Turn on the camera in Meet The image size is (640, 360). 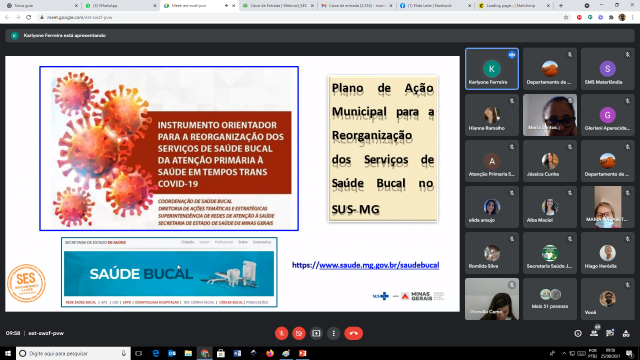[299, 333]
